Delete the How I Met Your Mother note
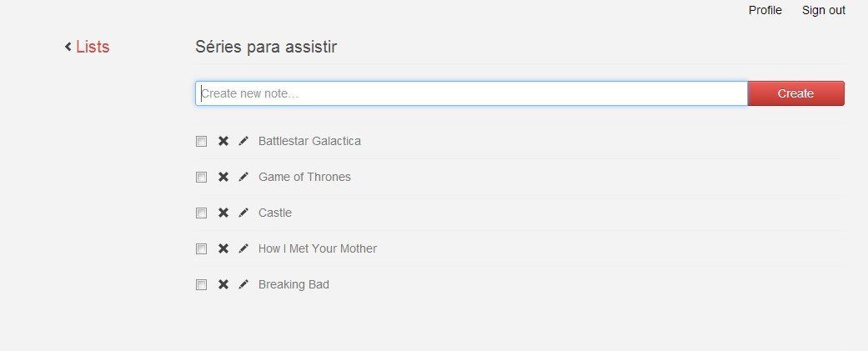Image resolution: width=868 pixels, height=351 pixels. pyautogui.click(x=223, y=248)
